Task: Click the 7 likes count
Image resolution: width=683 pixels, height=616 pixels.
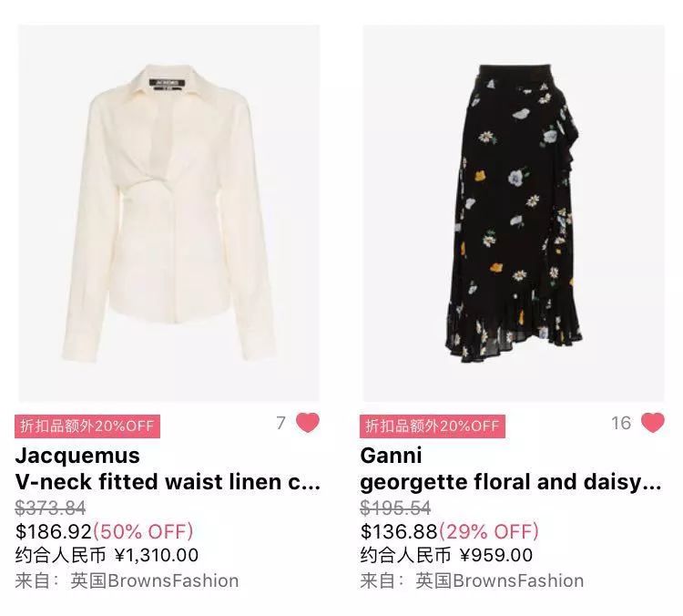Action: pyautogui.click(x=281, y=423)
